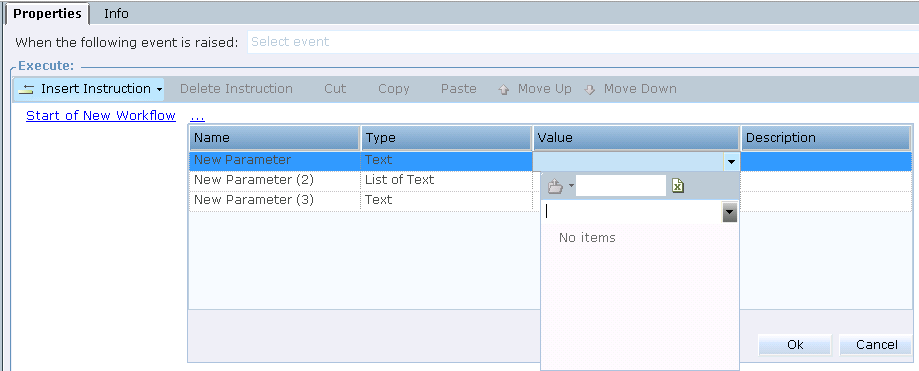The height and width of the screenshot is (371, 919).
Task: Click the Cancel button
Action: (876, 345)
